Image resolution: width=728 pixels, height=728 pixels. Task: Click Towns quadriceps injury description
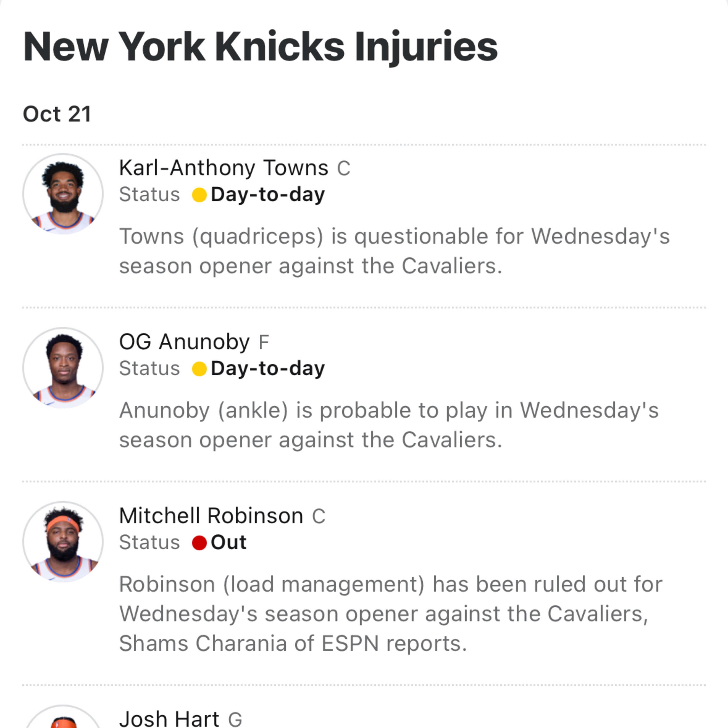(x=394, y=251)
